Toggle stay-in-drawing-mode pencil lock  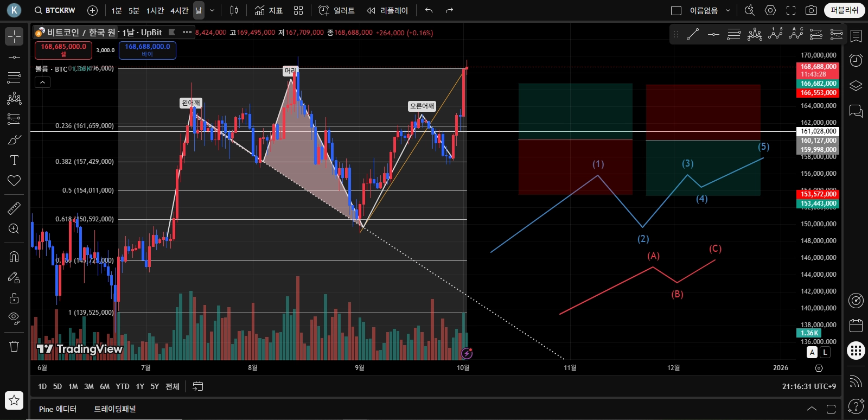pyautogui.click(x=14, y=277)
